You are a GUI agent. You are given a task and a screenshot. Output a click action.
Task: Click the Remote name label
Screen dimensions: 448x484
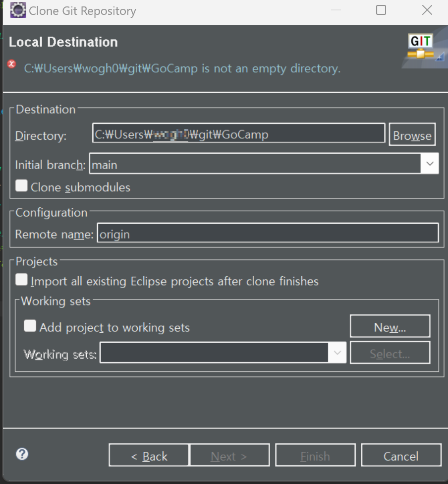click(55, 234)
